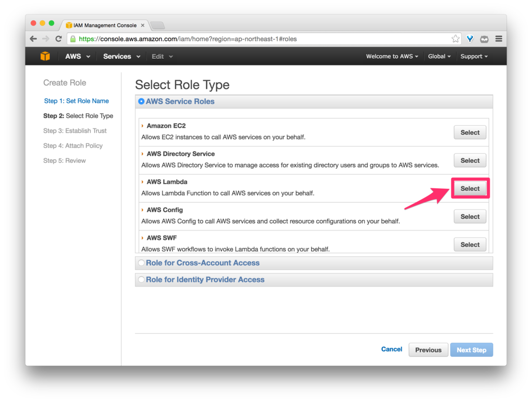
Task: Open the Global region dropdown
Action: pyautogui.click(x=439, y=56)
